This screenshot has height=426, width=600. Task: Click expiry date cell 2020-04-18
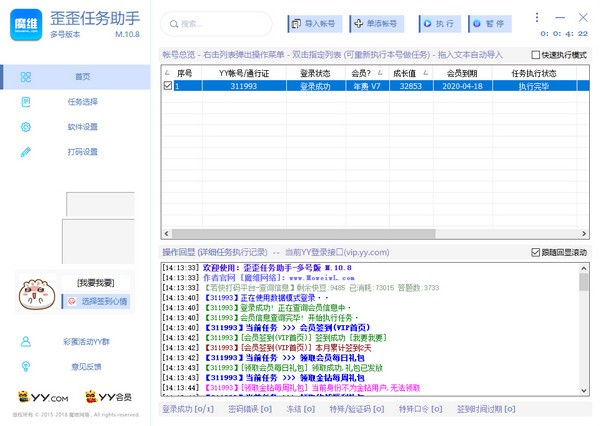[x=462, y=86]
